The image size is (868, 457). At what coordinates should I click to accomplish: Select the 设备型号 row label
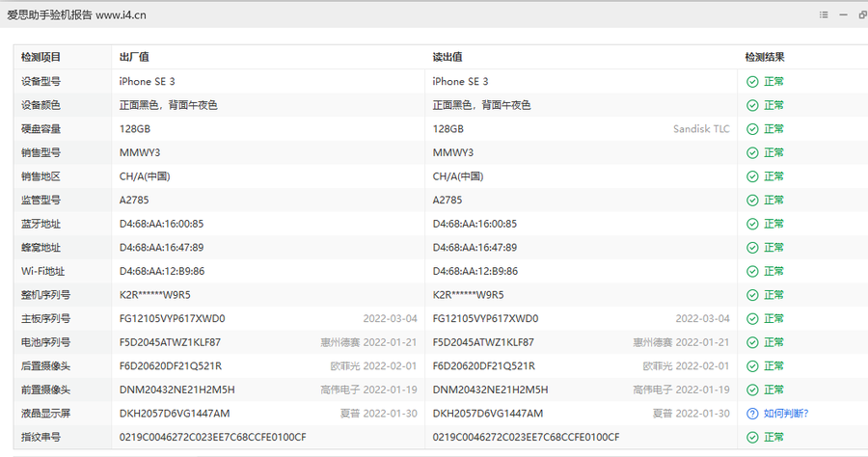pos(41,81)
